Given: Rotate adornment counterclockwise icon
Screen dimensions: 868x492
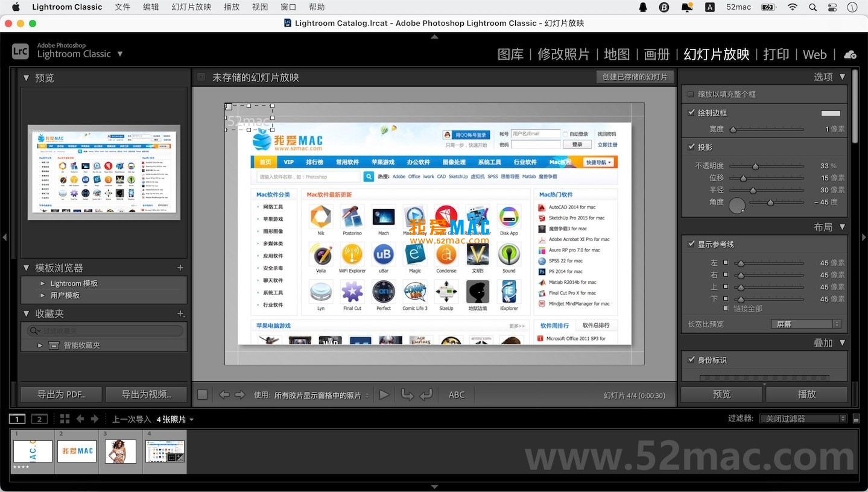Looking at the screenshot, I should pos(407,395).
